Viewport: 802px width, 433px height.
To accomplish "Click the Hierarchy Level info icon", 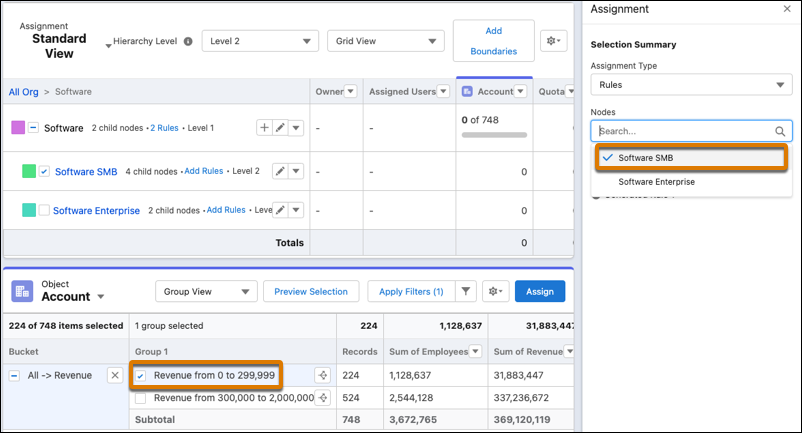I will tap(188, 41).
